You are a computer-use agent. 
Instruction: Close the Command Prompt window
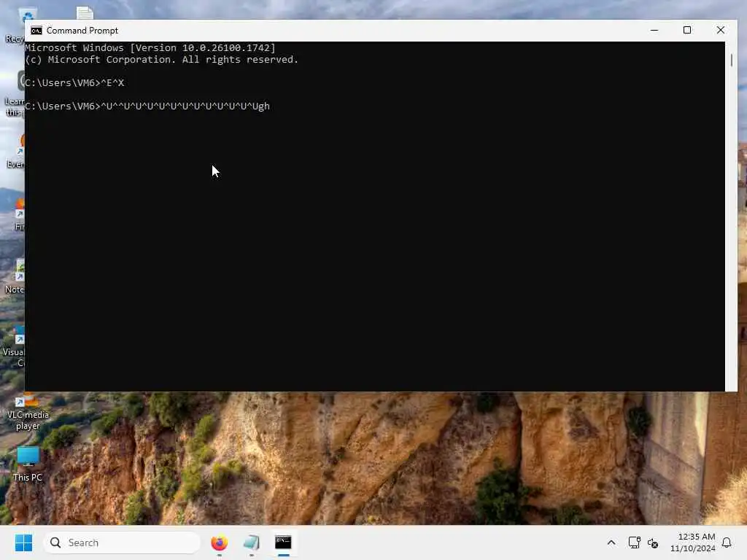pyautogui.click(x=720, y=30)
